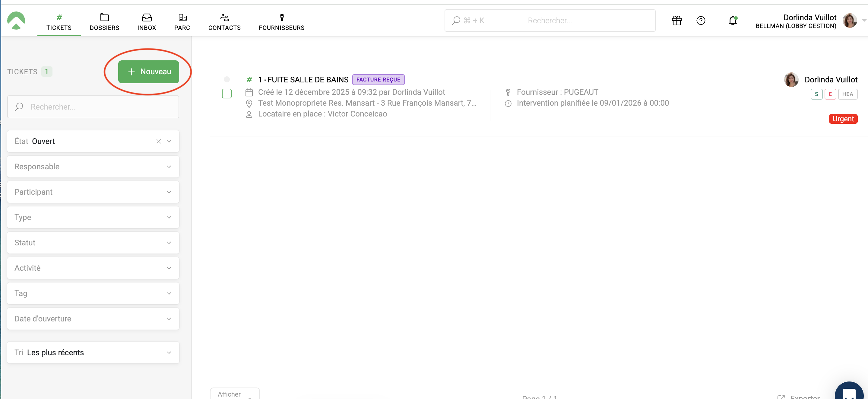868x399 pixels.
Task: Click the help question mark icon
Action: 701,21
